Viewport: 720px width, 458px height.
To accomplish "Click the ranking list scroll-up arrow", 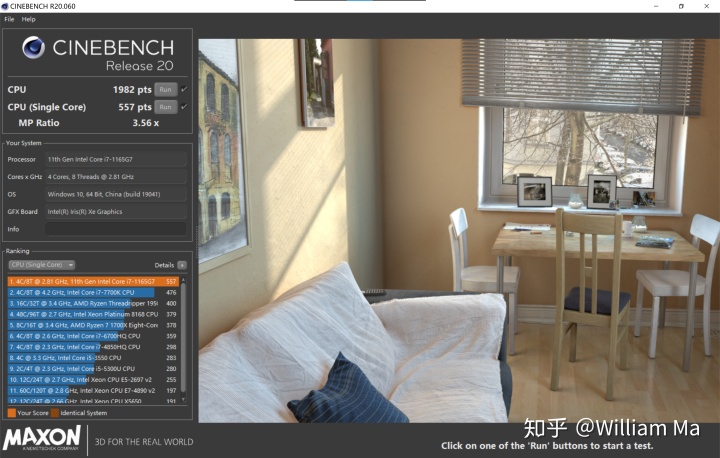I will coord(184,280).
